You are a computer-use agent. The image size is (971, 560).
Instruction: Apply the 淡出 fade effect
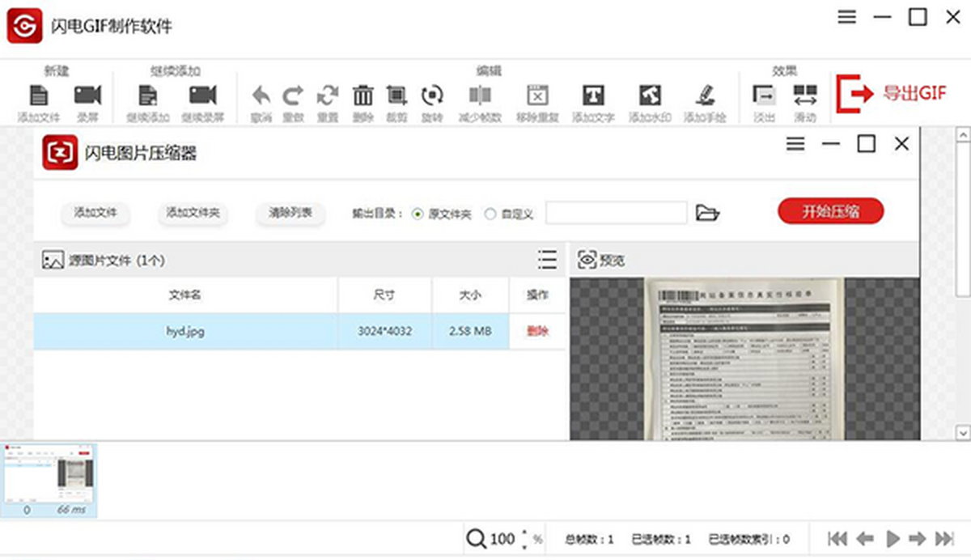tap(764, 96)
